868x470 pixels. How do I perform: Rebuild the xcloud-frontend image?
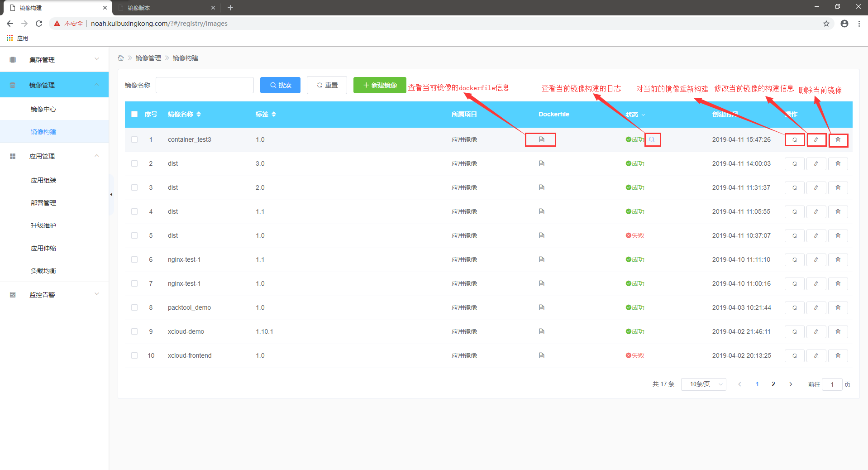[794, 356]
